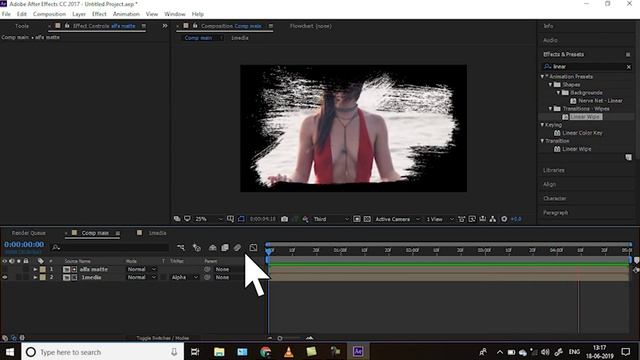Click the reset exposure icon in viewer
This screenshot has height=360, width=640.
504,219
